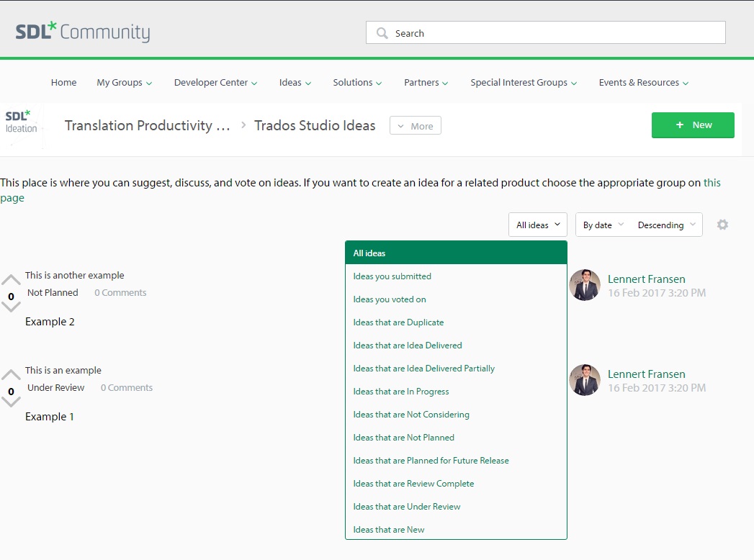Click the date under Lennert Fransen beside Example 2
Screen dimensions: 754x560
tap(657, 293)
